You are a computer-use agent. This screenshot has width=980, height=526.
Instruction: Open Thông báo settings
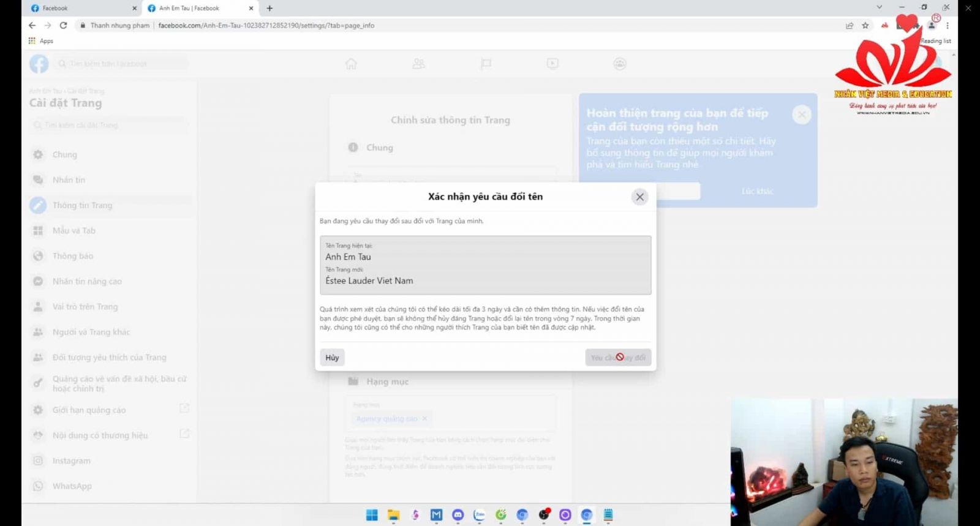pyautogui.click(x=110, y=256)
